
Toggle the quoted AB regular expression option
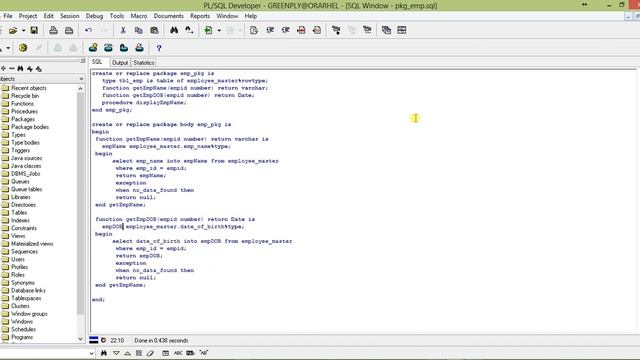[x=203, y=353]
